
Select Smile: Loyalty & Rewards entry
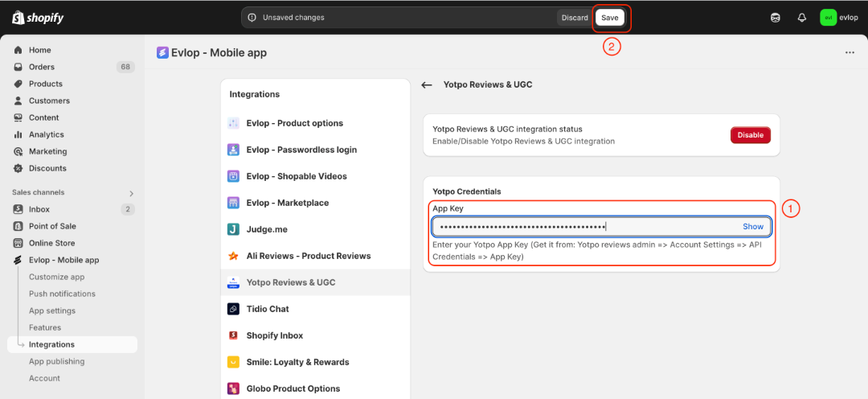tap(316, 362)
